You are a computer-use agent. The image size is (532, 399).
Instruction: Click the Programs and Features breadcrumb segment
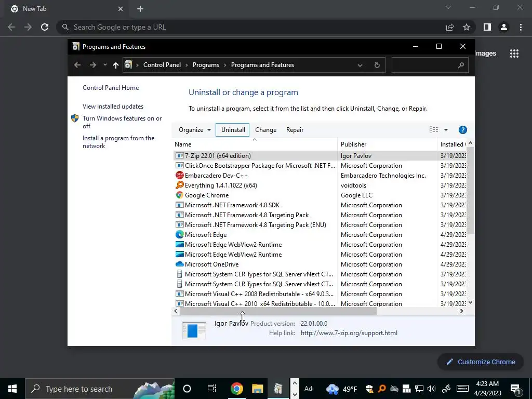[262, 65]
